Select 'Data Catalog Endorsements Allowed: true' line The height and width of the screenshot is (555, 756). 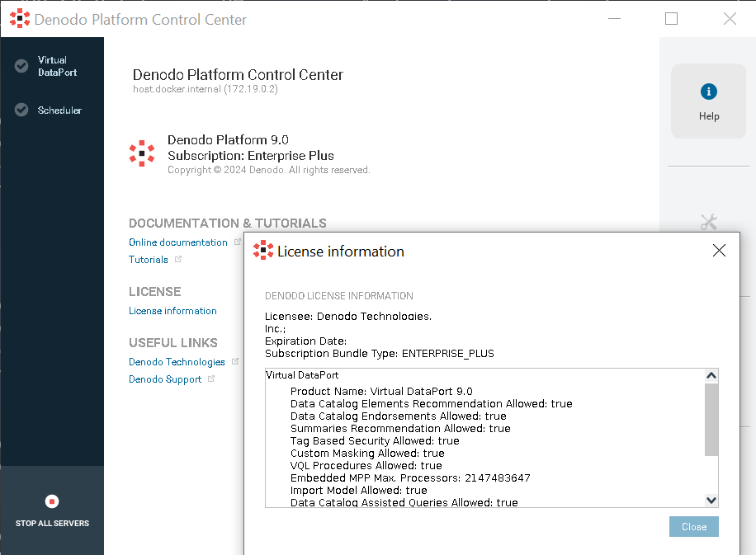coord(399,416)
